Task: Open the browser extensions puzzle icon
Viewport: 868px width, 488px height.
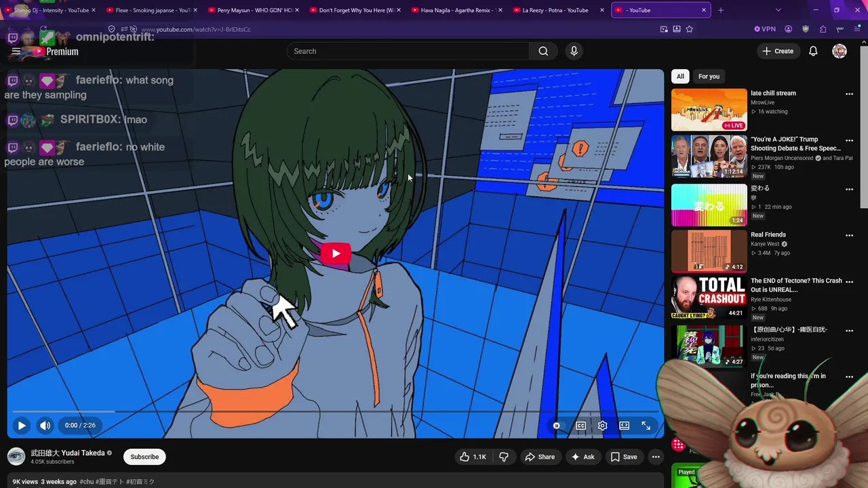Action: [x=823, y=29]
